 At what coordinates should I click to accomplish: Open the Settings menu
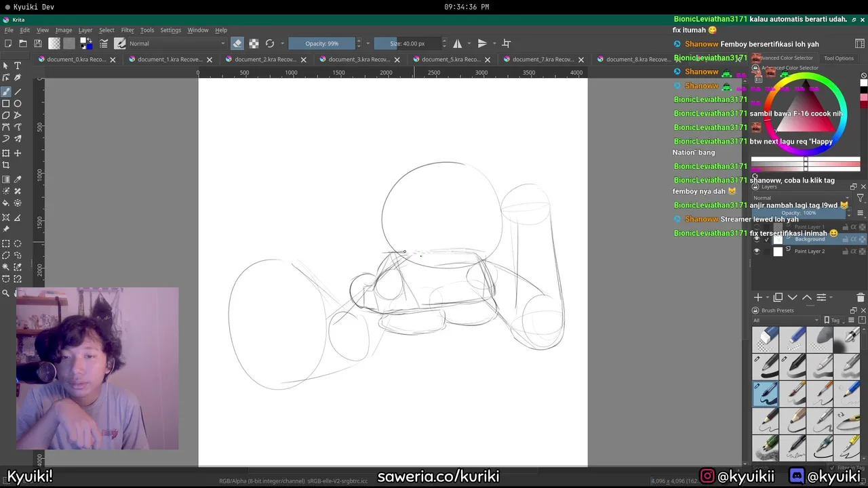(x=170, y=30)
